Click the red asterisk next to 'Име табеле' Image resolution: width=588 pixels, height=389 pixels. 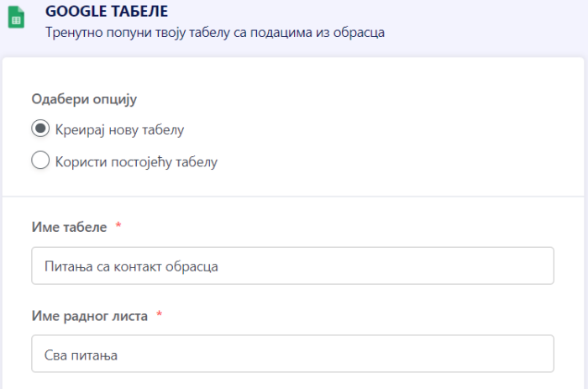point(118,227)
